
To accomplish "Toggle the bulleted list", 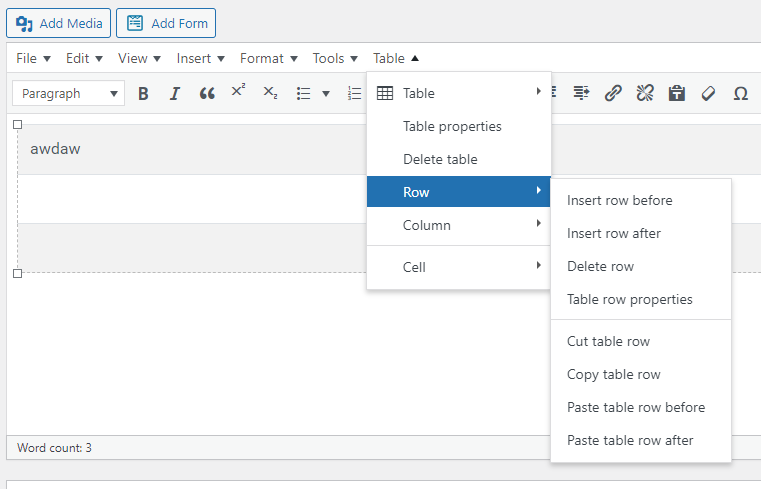I will (x=304, y=93).
